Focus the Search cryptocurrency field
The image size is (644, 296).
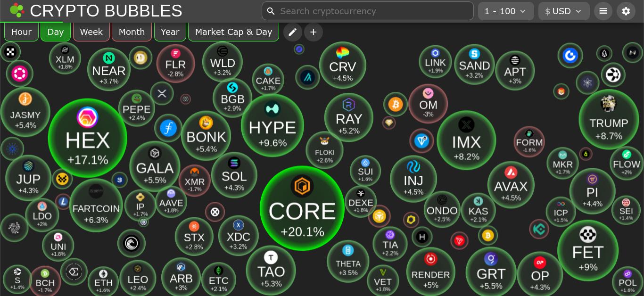[368, 11]
